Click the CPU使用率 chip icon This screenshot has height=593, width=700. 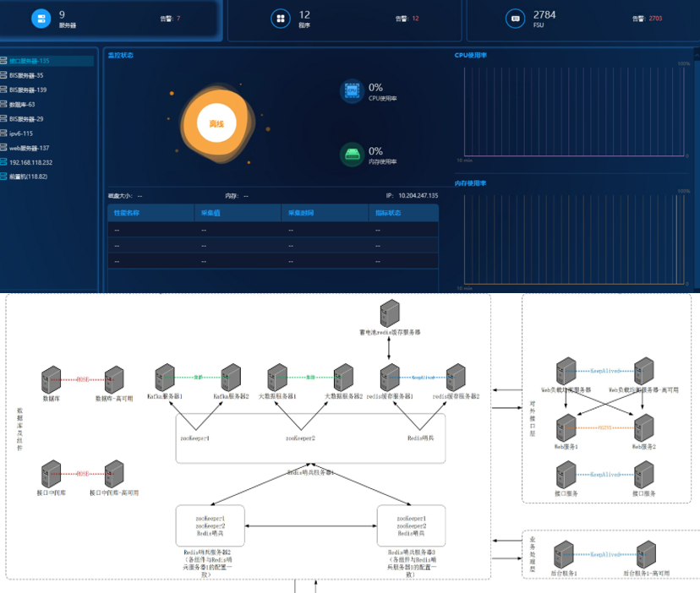click(351, 91)
